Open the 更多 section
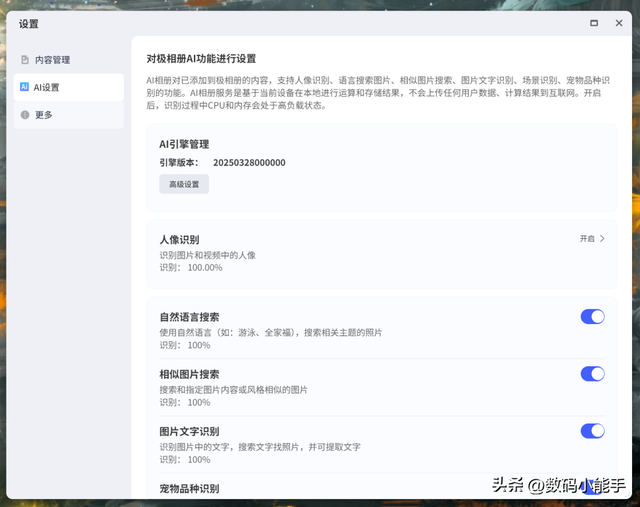The image size is (640, 507). tap(43, 115)
